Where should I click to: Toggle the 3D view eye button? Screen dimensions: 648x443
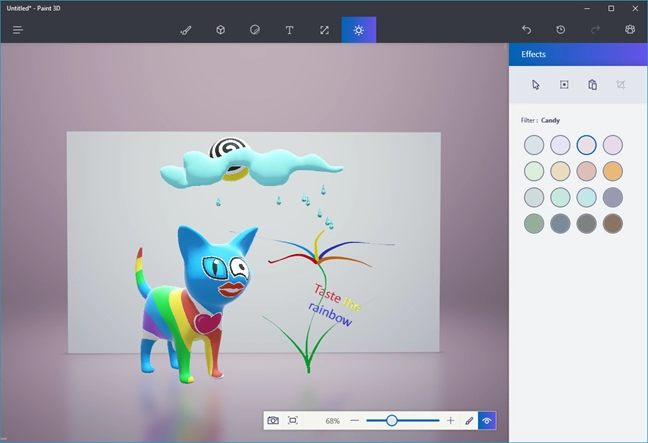(487, 421)
